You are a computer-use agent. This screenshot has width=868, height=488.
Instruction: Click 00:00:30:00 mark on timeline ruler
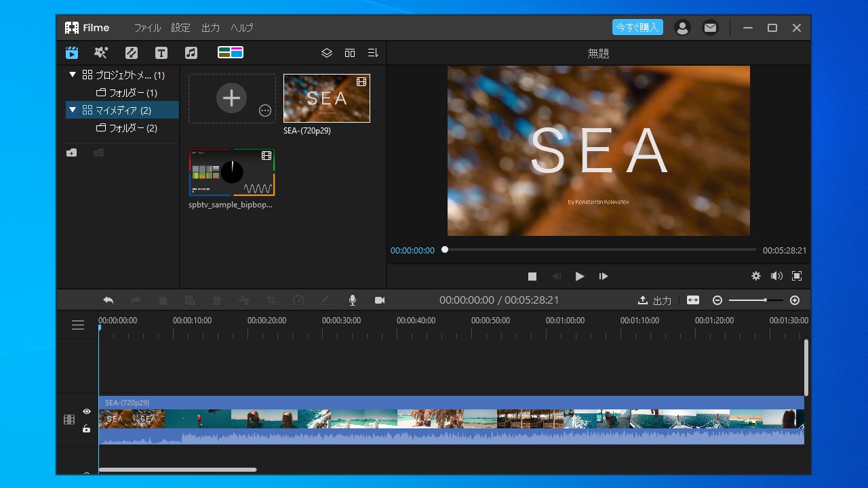(x=341, y=321)
